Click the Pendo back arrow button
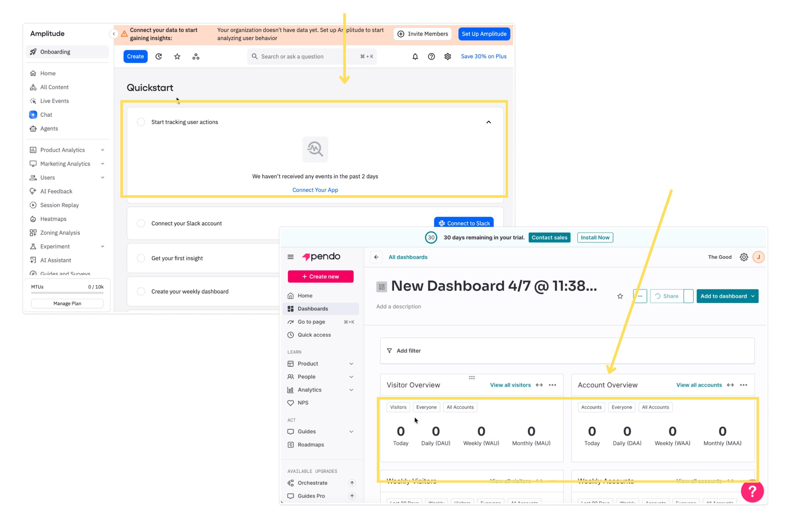The height and width of the screenshot is (532, 798). [x=376, y=257]
